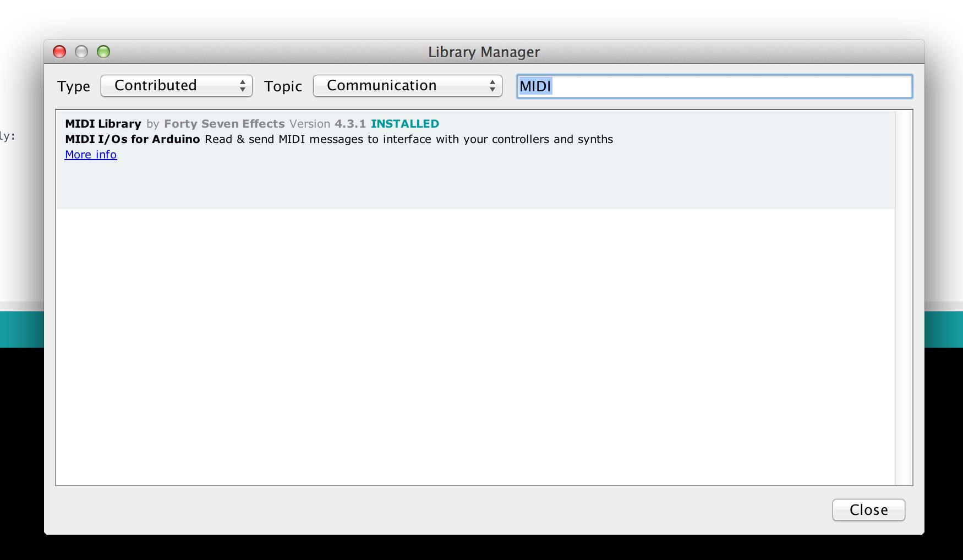Viewport: 963px width, 560px height.
Task: Minimize the Library Manager window
Action: click(x=81, y=52)
